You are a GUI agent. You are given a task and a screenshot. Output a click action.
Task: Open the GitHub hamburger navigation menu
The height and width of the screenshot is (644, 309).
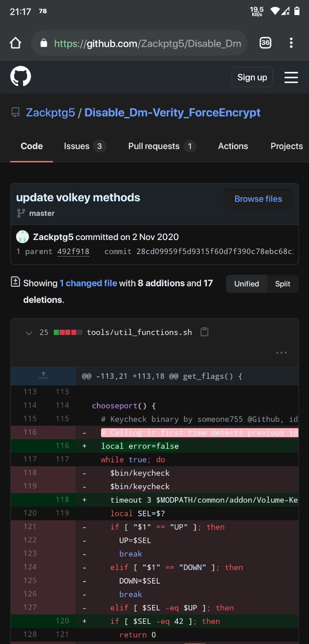coord(291,77)
